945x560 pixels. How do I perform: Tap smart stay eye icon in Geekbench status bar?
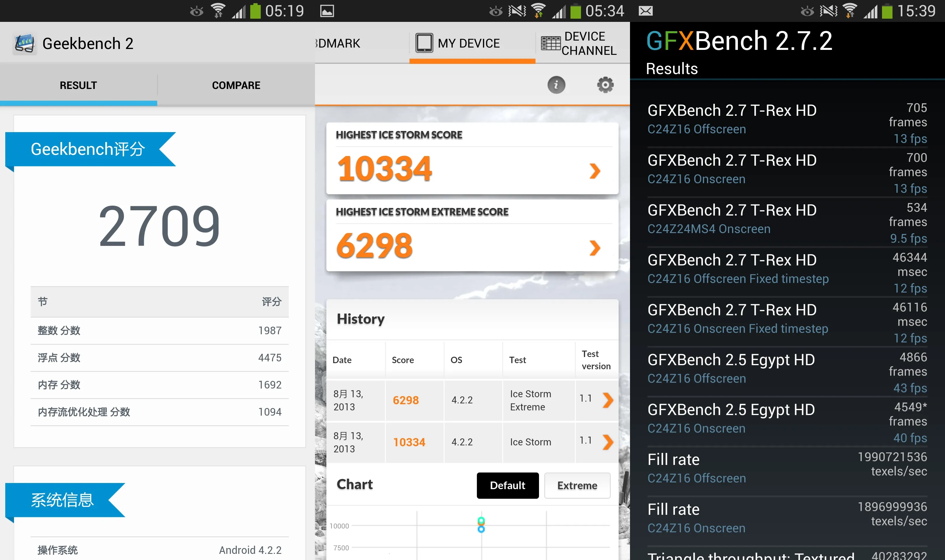[197, 11]
